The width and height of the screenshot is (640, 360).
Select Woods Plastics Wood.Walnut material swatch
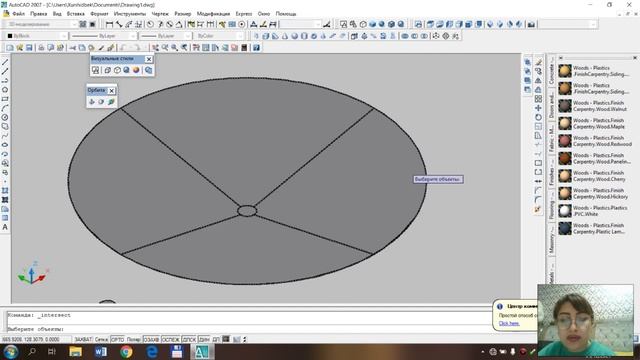pos(565,106)
